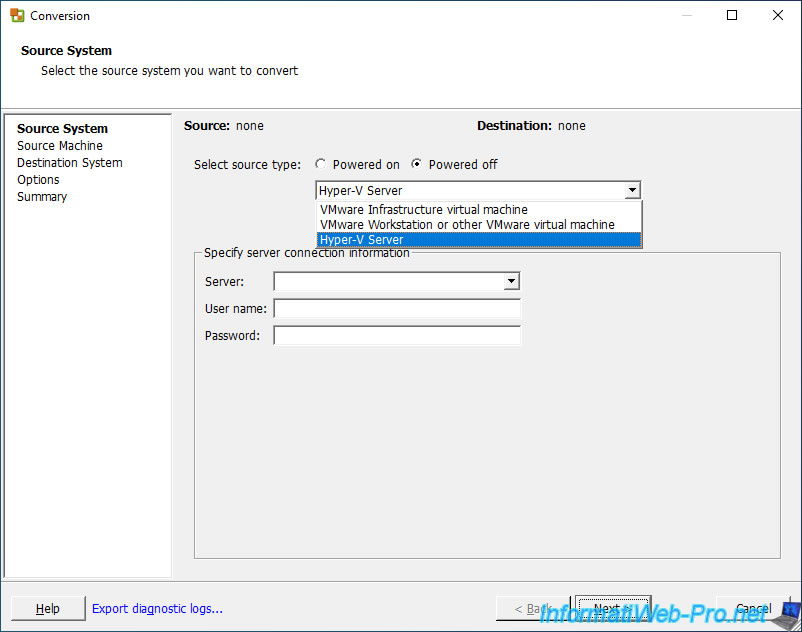This screenshot has height=632, width=802.
Task: Maximize the Conversion window
Action: tap(732, 15)
